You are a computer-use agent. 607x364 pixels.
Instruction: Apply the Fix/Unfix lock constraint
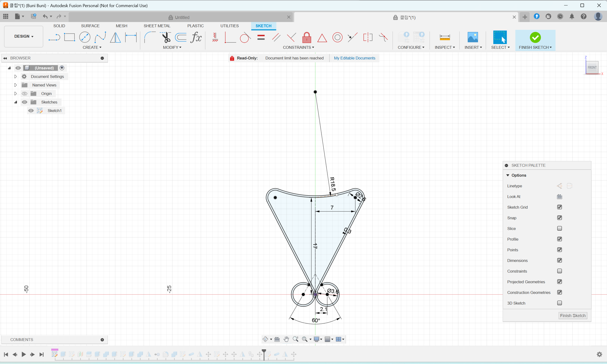tap(307, 37)
